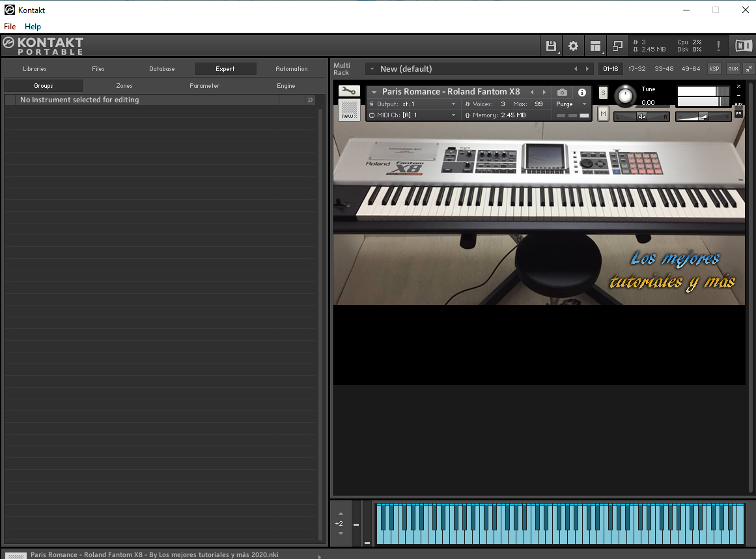Select the Engine sub-tab
The height and width of the screenshot is (559, 756).
286,86
